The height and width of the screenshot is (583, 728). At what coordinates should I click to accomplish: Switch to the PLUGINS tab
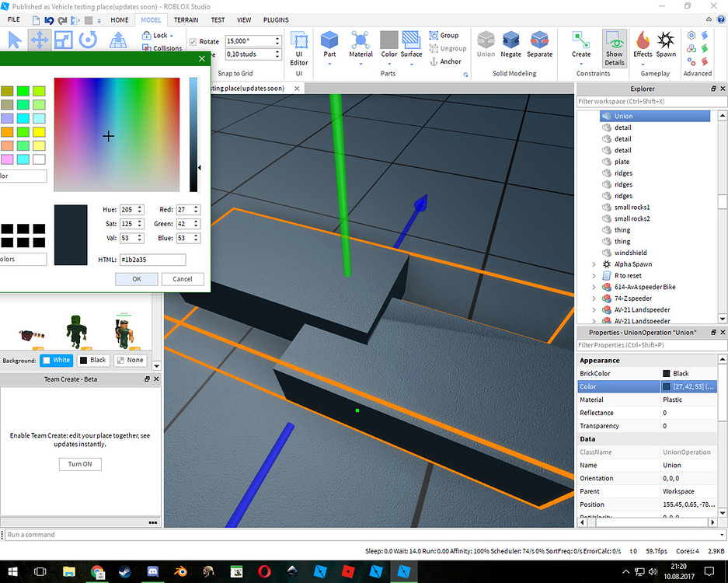tap(276, 20)
